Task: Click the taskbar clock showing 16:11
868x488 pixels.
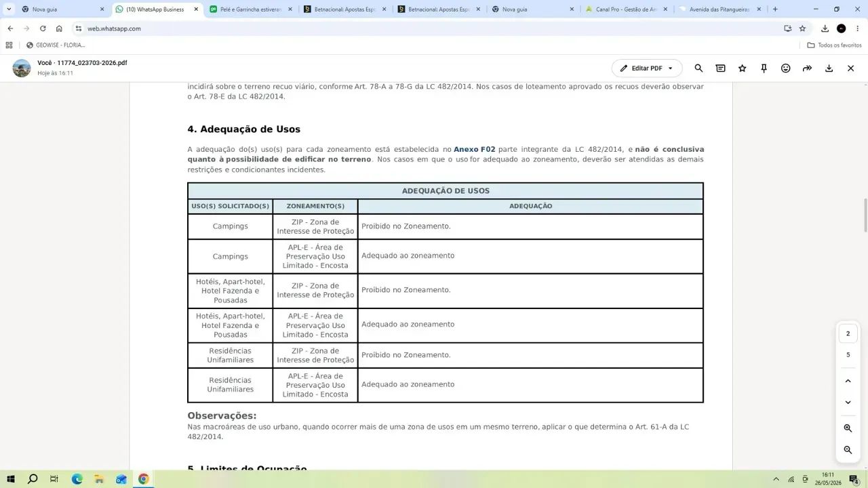Action: click(828, 479)
